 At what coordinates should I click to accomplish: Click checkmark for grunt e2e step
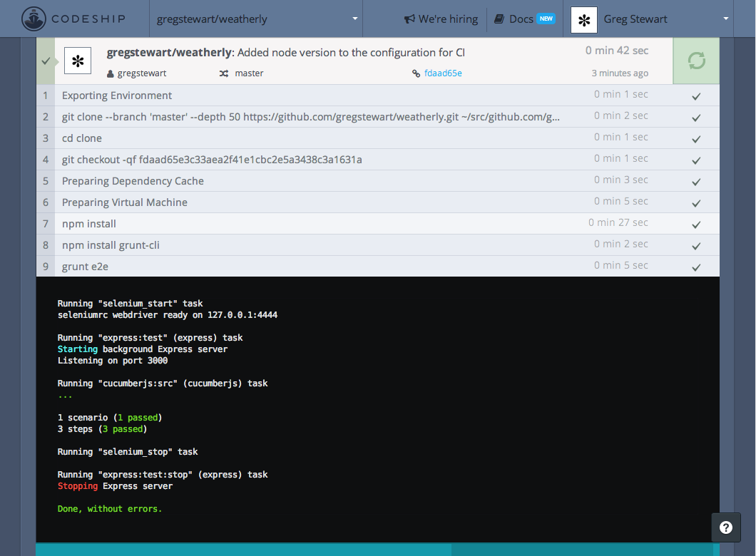tap(696, 267)
